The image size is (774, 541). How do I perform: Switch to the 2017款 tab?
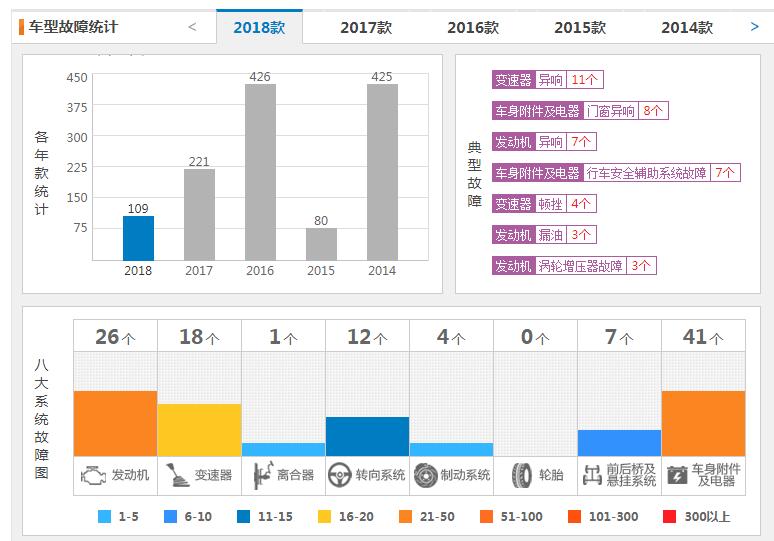(366, 27)
